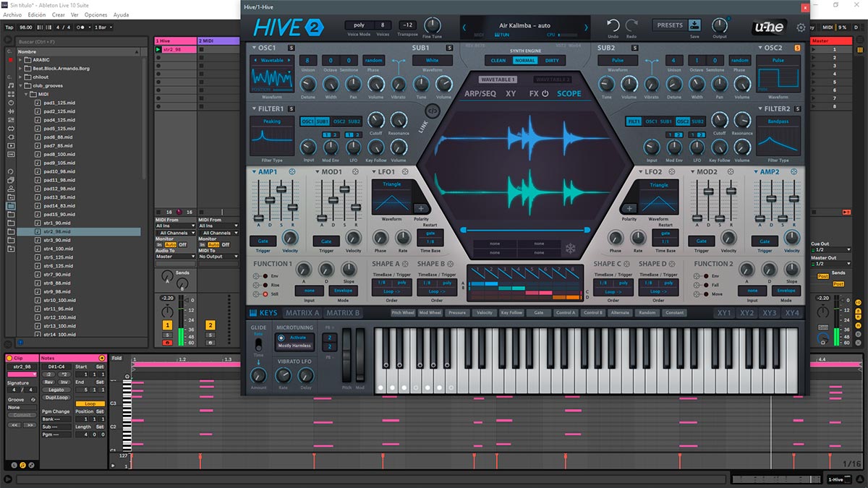868x488 pixels.
Task: Click the MOD1 preset wheel icon
Action: click(354, 171)
